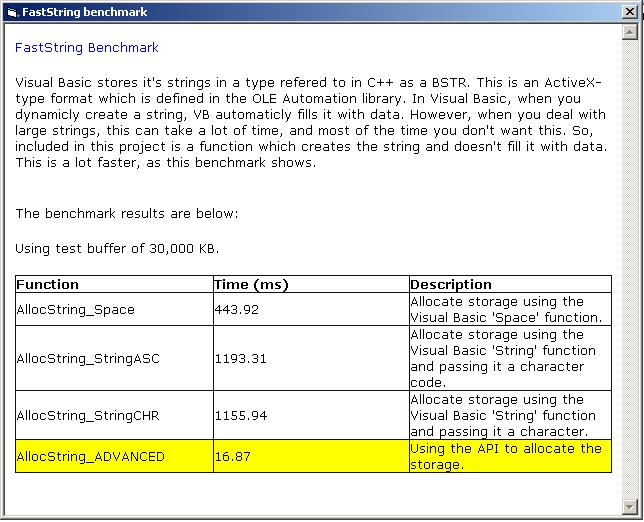Click the Time (ms) column header
The image size is (644, 522).
click(x=251, y=285)
